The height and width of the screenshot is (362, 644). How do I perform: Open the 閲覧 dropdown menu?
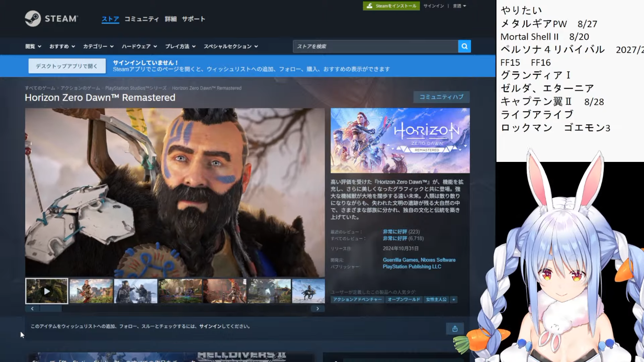(33, 46)
